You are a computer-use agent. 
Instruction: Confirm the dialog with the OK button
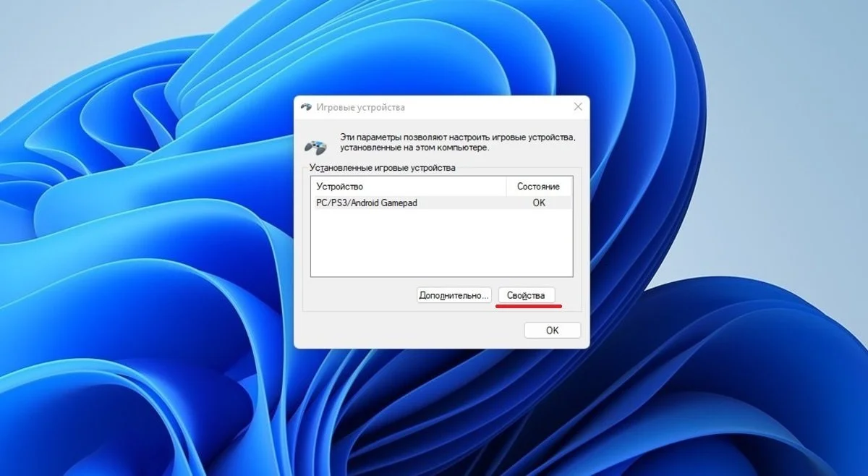pos(552,330)
